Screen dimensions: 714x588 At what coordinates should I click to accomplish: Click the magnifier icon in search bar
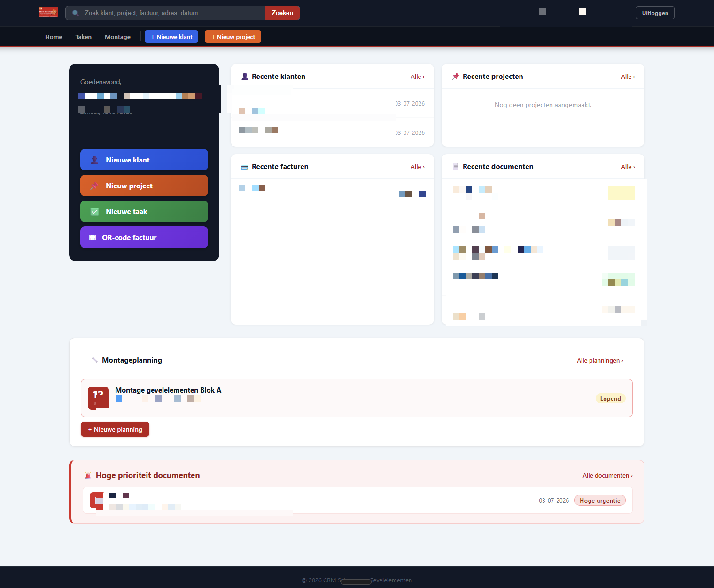point(75,13)
